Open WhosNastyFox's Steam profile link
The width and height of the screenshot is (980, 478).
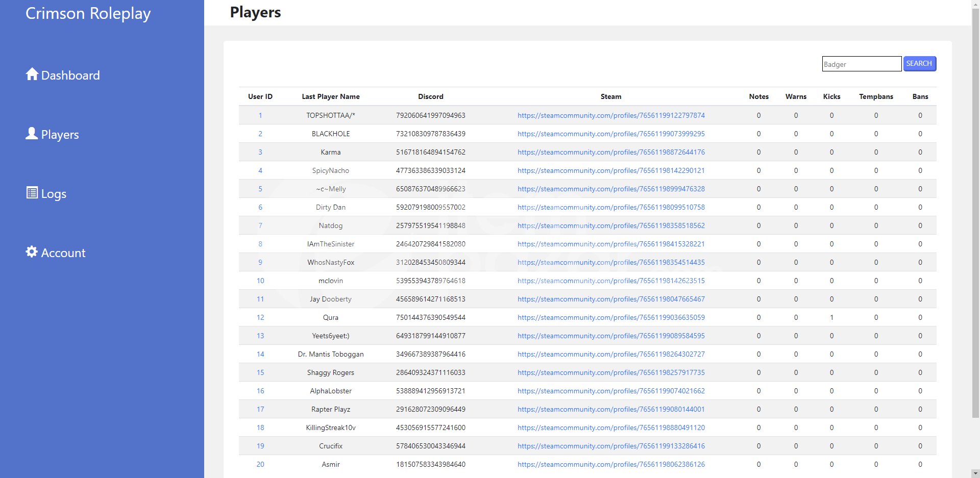611,262
